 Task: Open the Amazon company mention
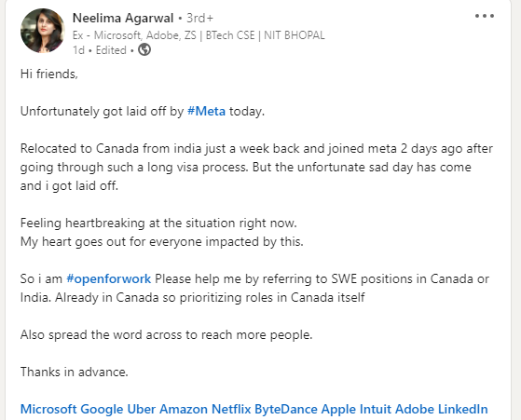[184, 409]
